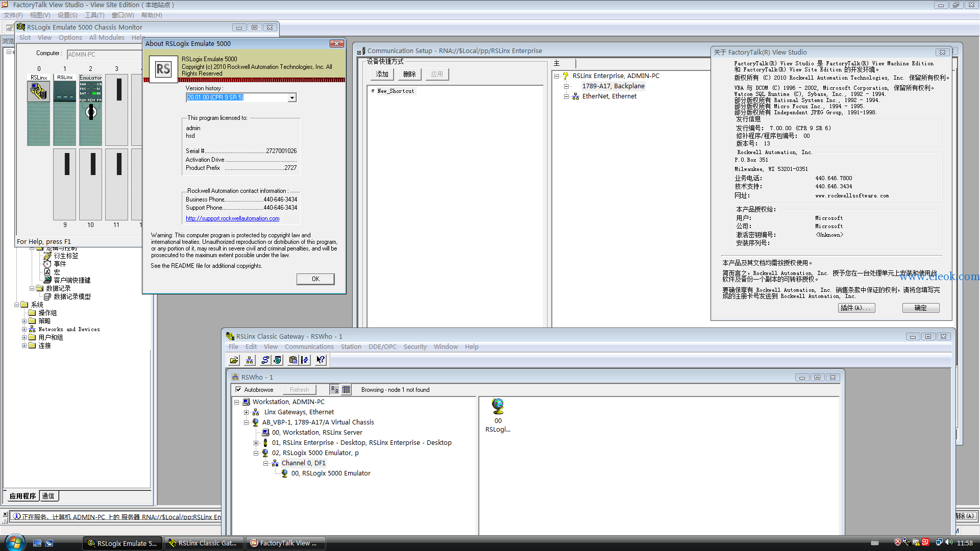This screenshot has height=551, width=980.
Task: Collapse the Channel 0, DF1 node
Action: point(266,463)
